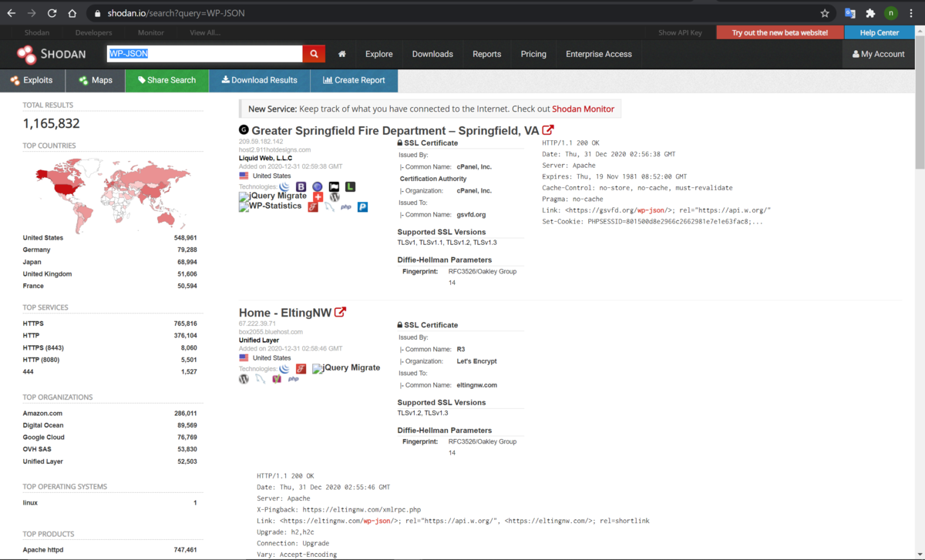Screen dimensions: 925x560
Task: Open external link icon for Home - EltingNW
Action: [340, 312]
